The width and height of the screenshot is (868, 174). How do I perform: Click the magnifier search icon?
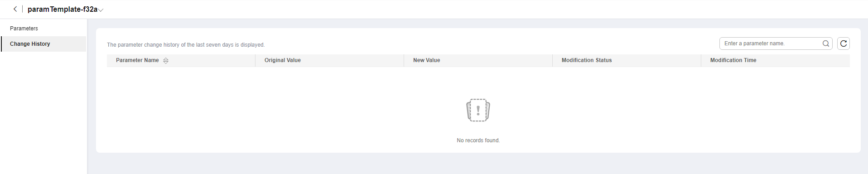pos(826,43)
